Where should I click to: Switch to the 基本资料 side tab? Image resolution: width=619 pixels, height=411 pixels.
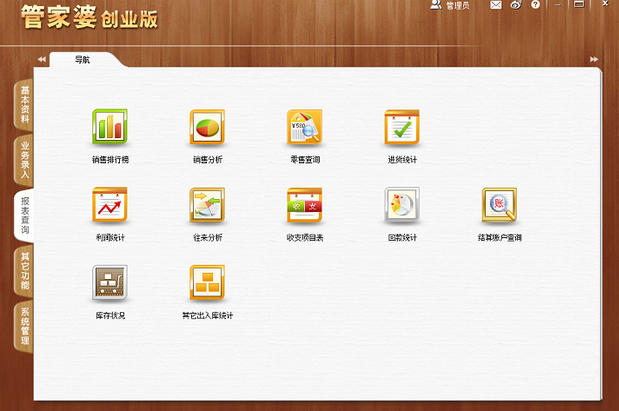24,104
